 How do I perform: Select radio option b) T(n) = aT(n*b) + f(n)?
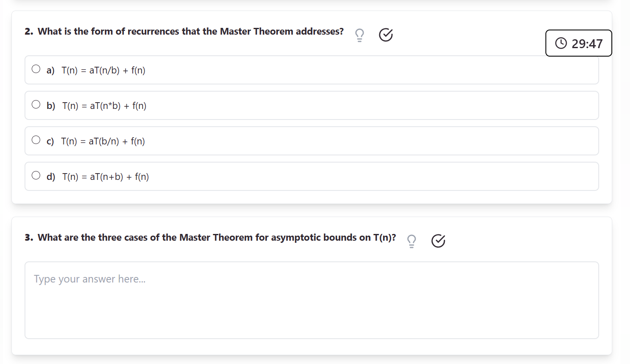coord(36,104)
